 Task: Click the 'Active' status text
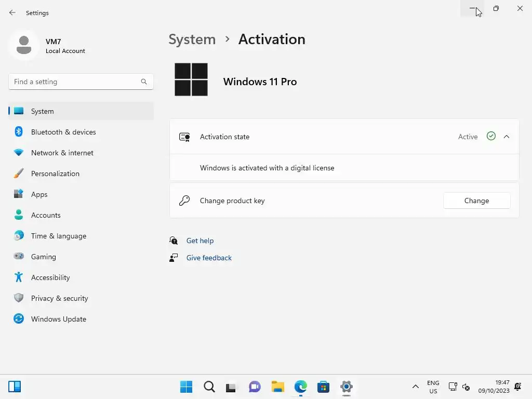point(468,137)
